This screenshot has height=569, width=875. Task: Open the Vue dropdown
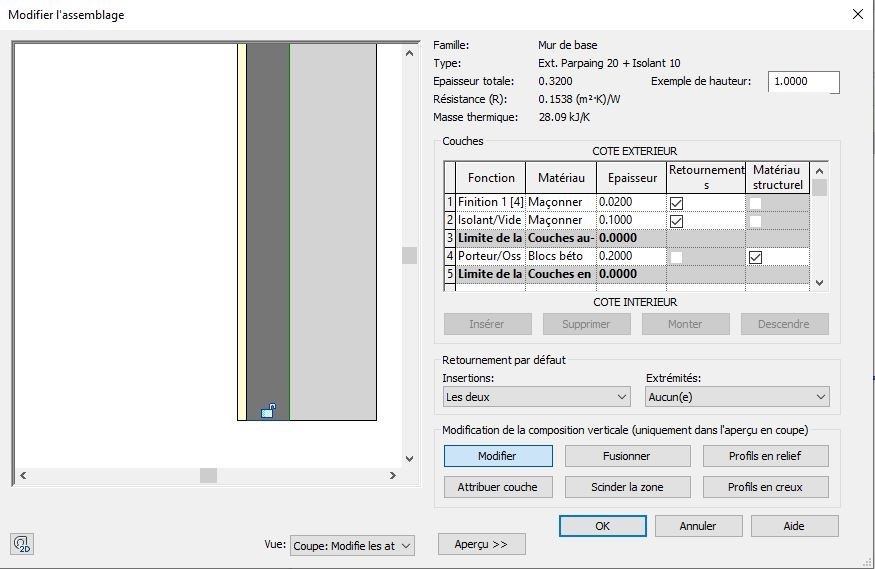tap(352, 545)
